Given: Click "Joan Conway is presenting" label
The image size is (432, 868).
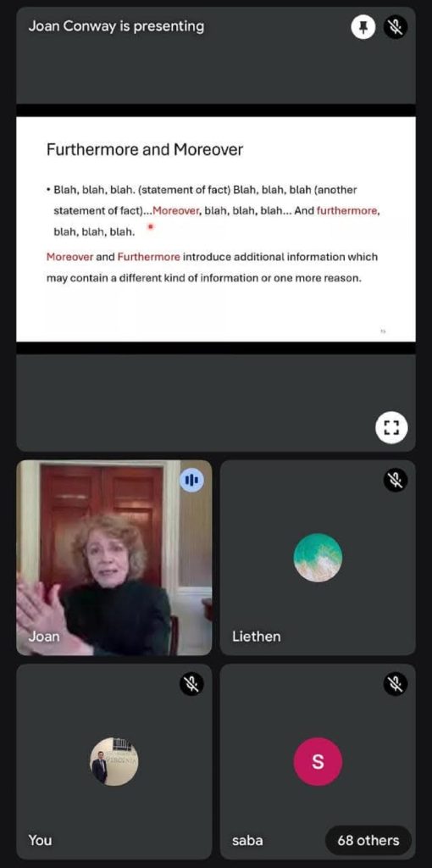Looking at the screenshot, I should point(116,26).
